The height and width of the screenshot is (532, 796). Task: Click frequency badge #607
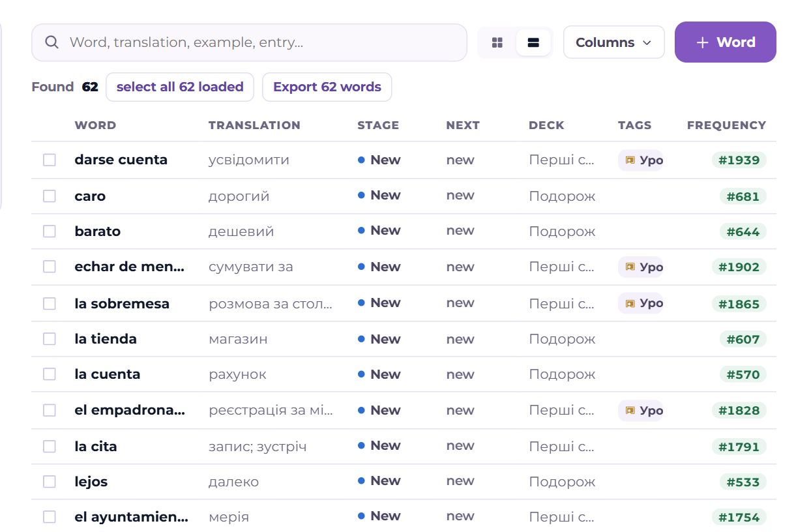pyautogui.click(x=743, y=339)
